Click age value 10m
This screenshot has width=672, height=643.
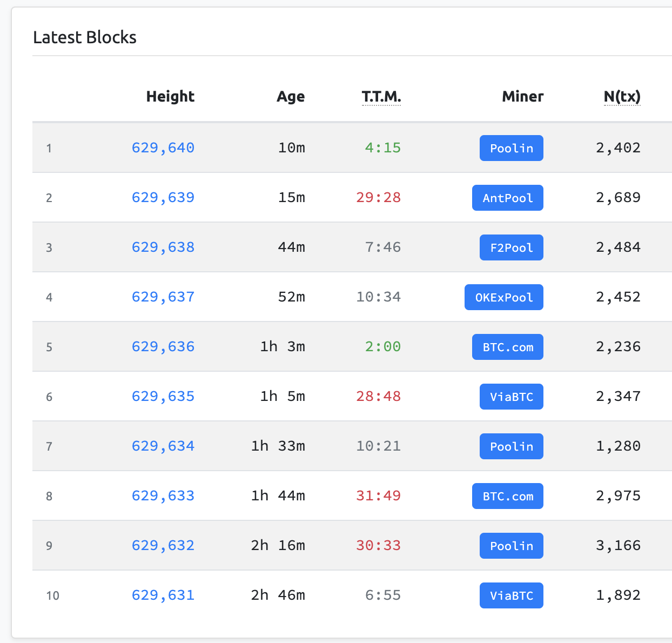[x=292, y=148]
